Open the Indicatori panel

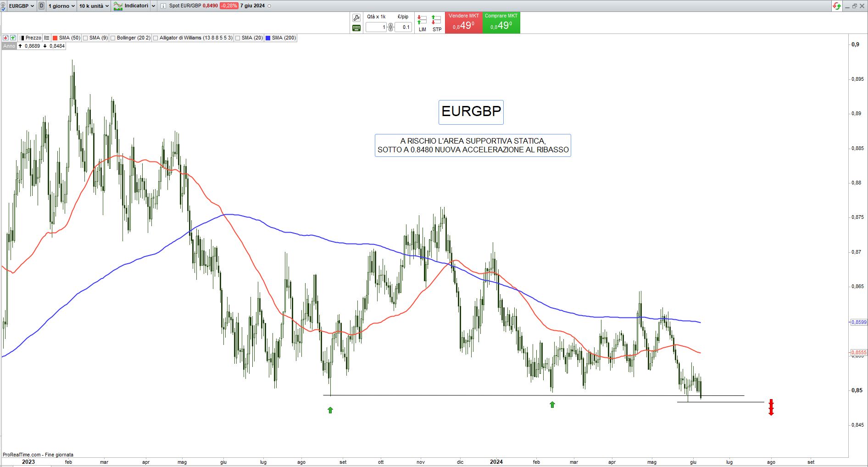(x=131, y=6)
